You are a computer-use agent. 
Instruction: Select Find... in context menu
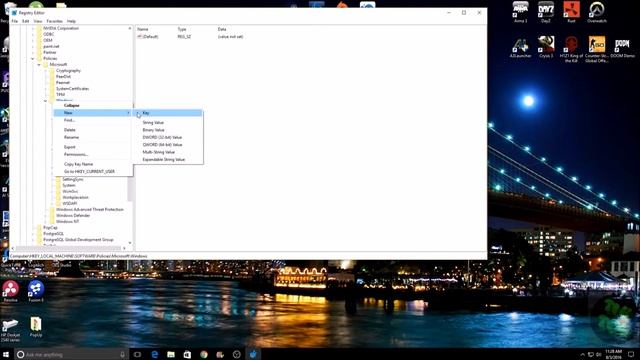(93, 120)
